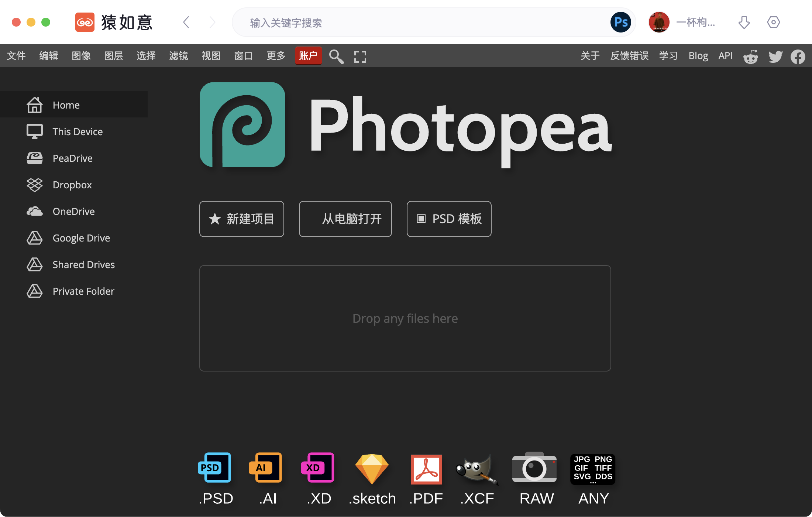Go forward with the right arrow

pyautogui.click(x=212, y=22)
